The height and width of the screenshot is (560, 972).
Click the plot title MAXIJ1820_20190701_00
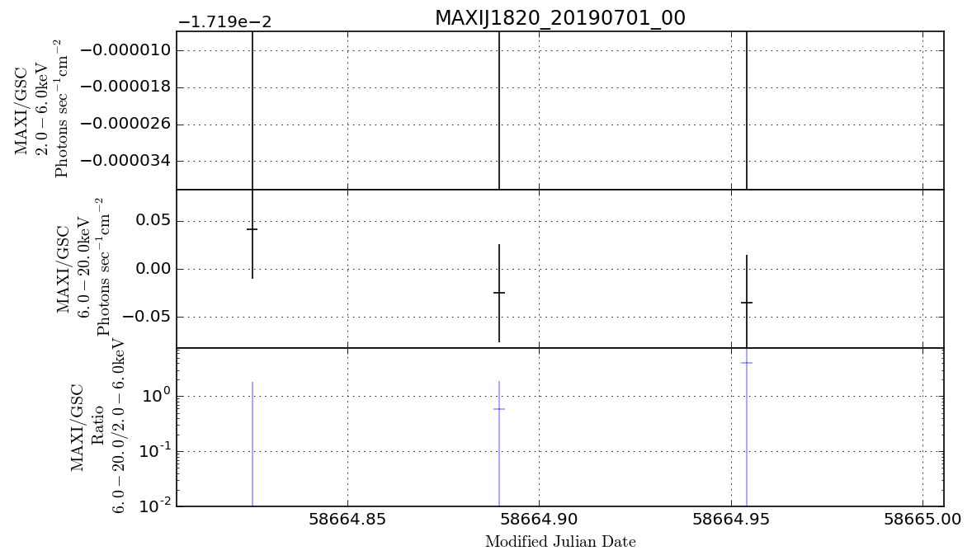tap(559, 17)
